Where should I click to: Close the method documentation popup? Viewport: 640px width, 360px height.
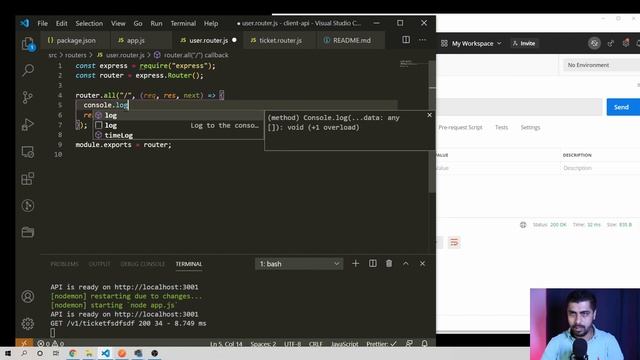pos(429,116)
